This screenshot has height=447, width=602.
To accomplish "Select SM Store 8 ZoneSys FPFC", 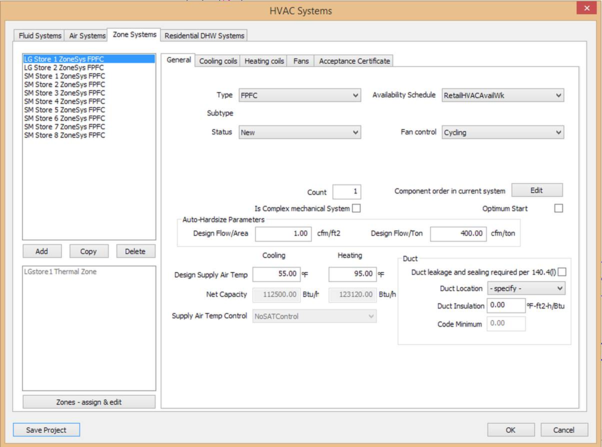I will click(x=64, y=135).
